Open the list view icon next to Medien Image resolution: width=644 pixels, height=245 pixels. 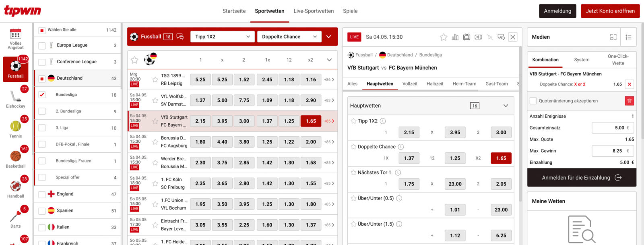pos(628,37)
